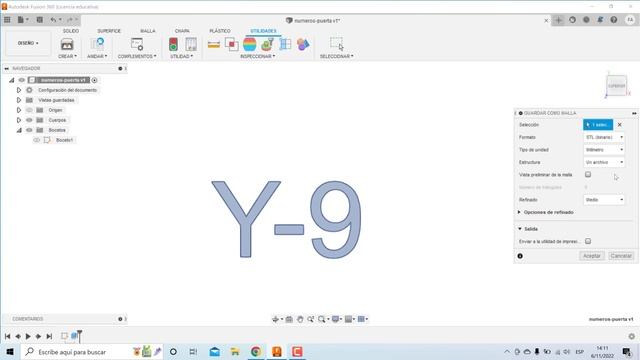Image resolution: width=640 pixels, height=360 pixels.
Task: Click the 1 selec. selection button
Action: pos(598,124)
